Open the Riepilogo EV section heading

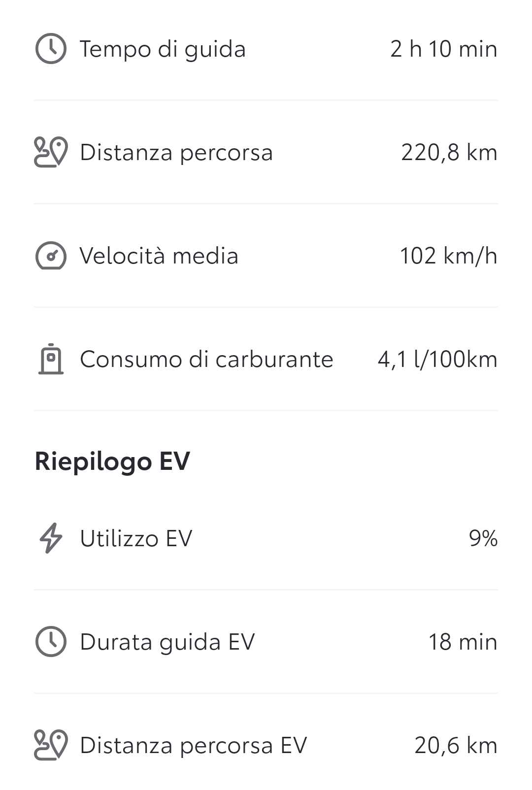point(112,462)
